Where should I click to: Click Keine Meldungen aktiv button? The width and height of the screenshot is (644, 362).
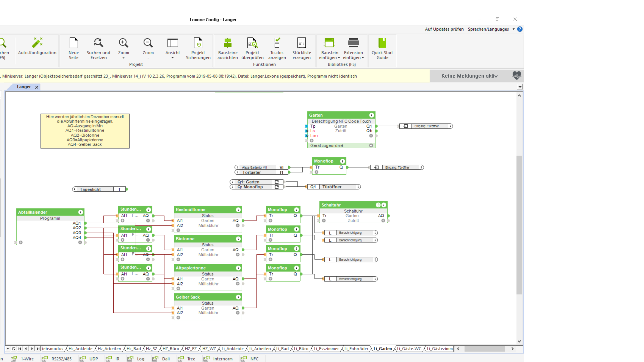pos(469,76)
